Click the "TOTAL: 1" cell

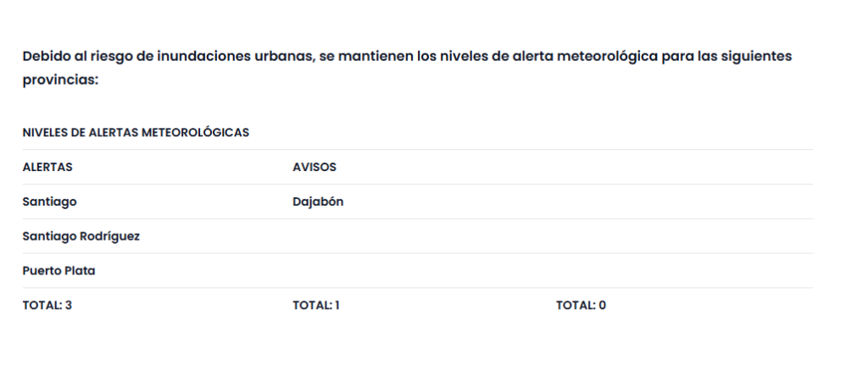(316, 306)
